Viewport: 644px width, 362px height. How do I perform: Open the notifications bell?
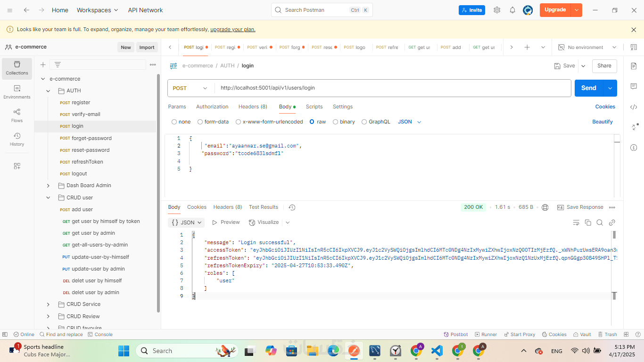click(512, 10)
